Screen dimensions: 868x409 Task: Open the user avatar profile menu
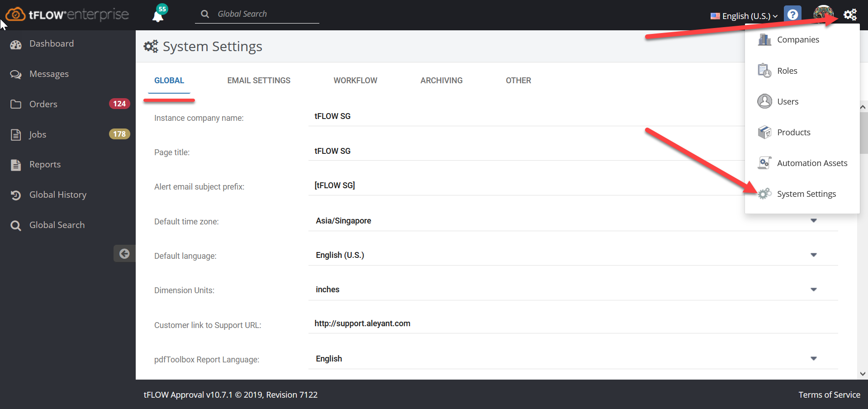823,14
